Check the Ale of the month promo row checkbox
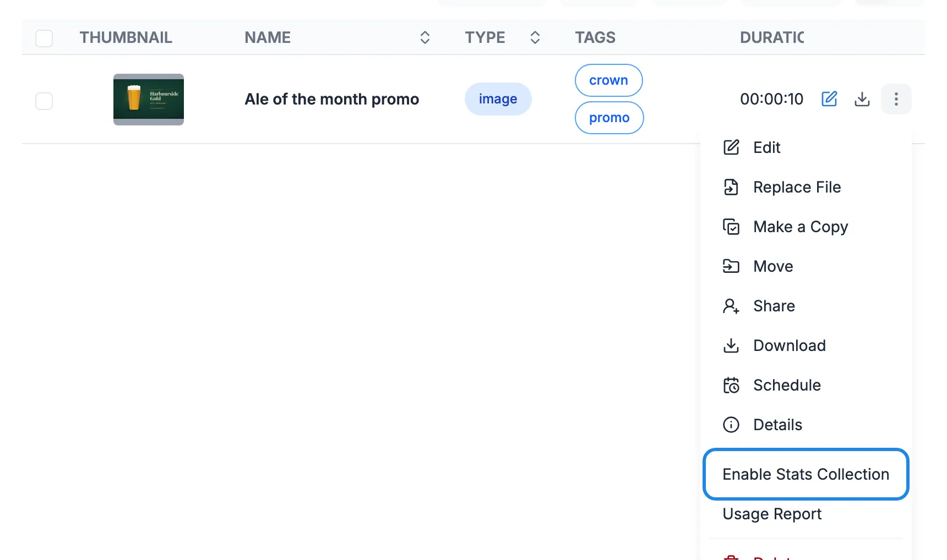The width and height of the screenshot is (947, 560). [x=44, y=101]
